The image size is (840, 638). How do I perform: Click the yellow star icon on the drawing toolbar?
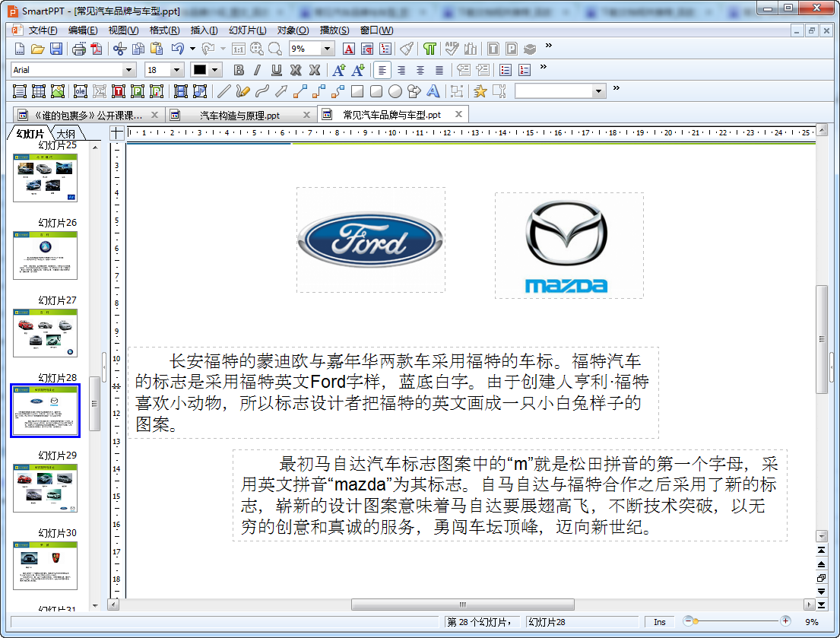(x=480, y=91)
